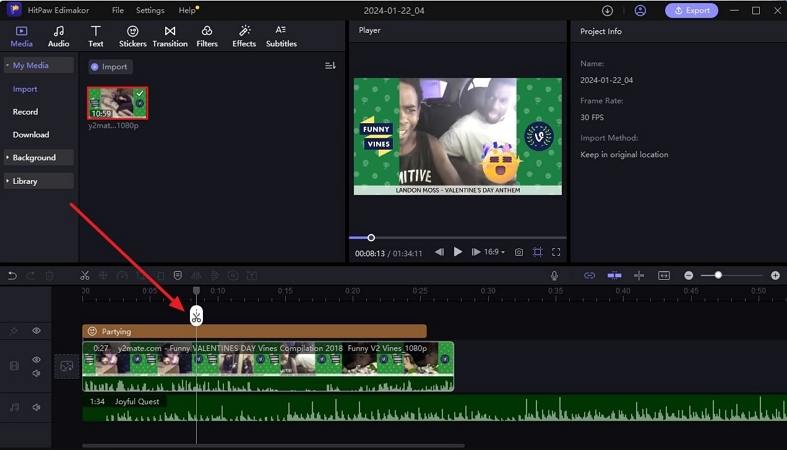The image size is (787, 450).
Task: Open the Stickers tab
Action: 133,36
